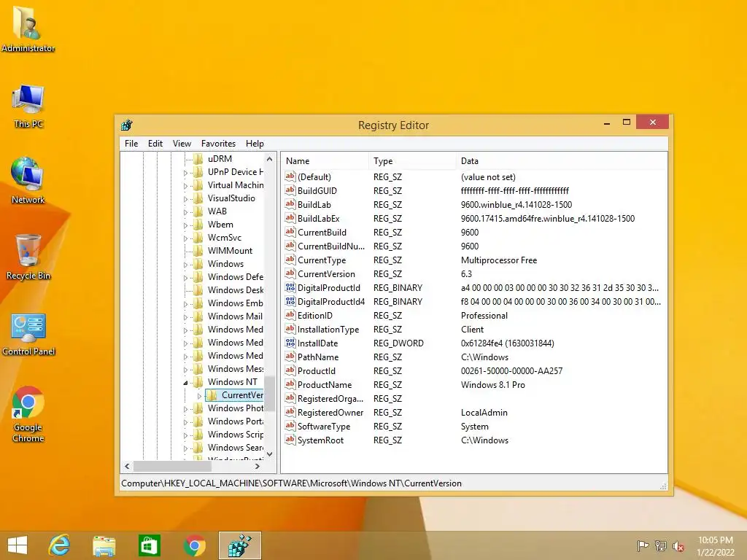Viewport: 747px width, 560px height.
Task: Select the EditionID value name
Action: tap(315, 315)
